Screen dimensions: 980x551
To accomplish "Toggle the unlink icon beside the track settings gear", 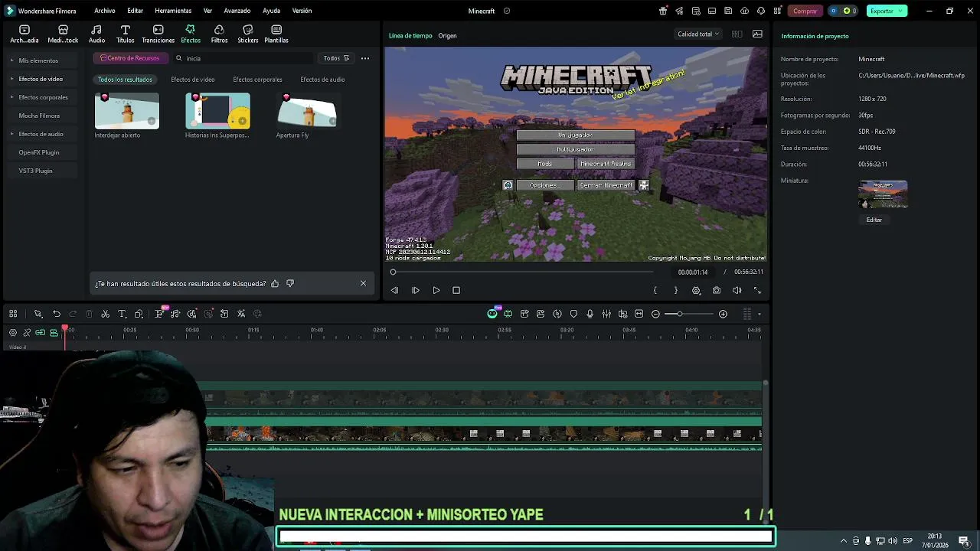I will 27,332.
